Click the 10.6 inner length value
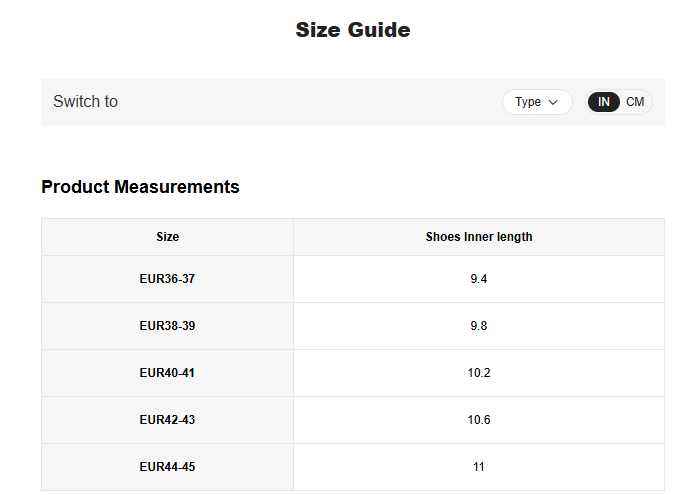682x495 pixels. click(479, 420)
